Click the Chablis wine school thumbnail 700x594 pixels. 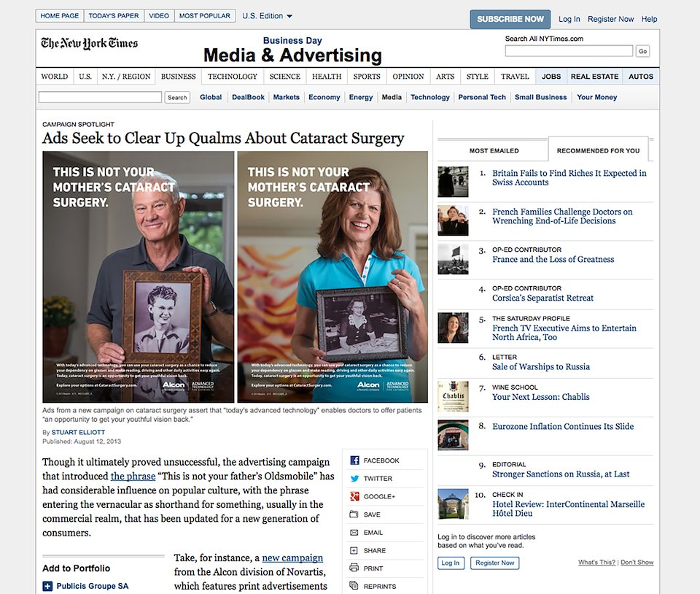[453, 396]
